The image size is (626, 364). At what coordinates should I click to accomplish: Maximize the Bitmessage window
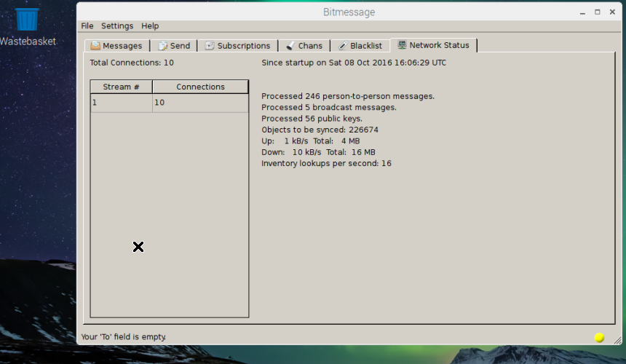(x=598, y=12)
